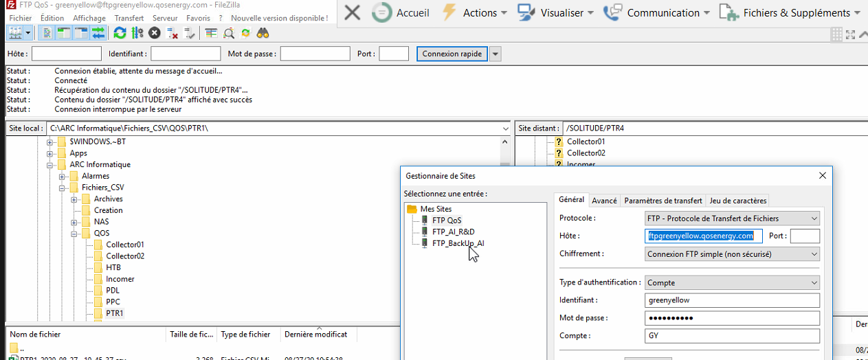This screenshot has height=360, width=868.
Task: Switch to the Avancé tab
Action: coord(604,201)
